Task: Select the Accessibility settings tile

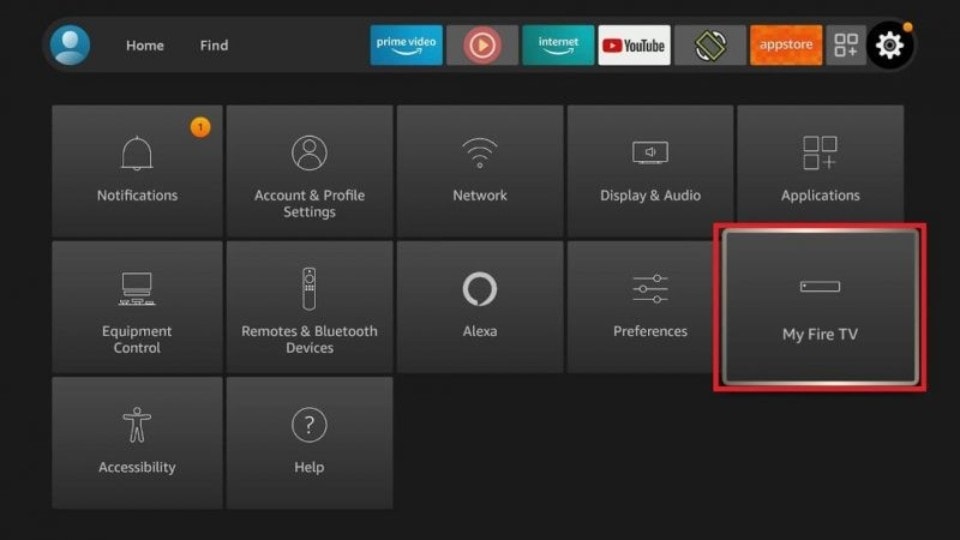Action: point(137,442)
